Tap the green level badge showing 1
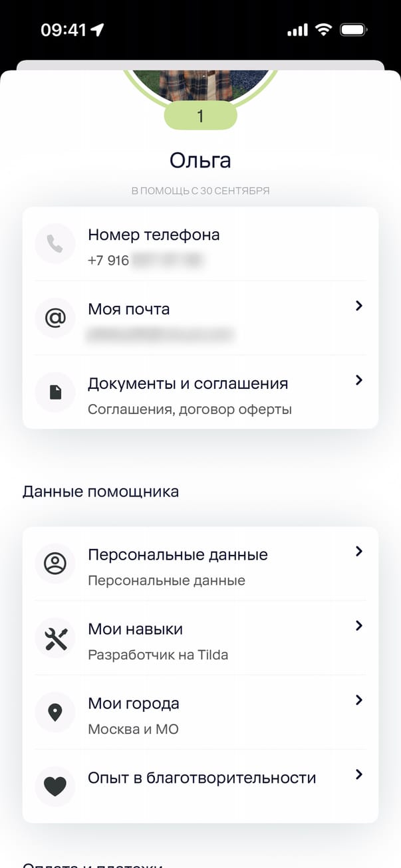The height and width of the screenshot is (868, 401). pos(200,116)
